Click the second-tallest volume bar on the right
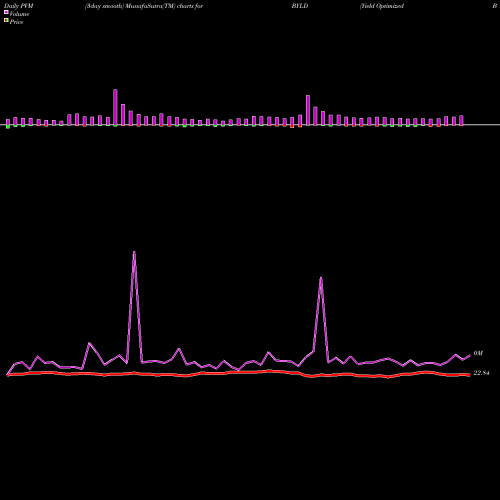The image size is (500, 500). [308, 110]
